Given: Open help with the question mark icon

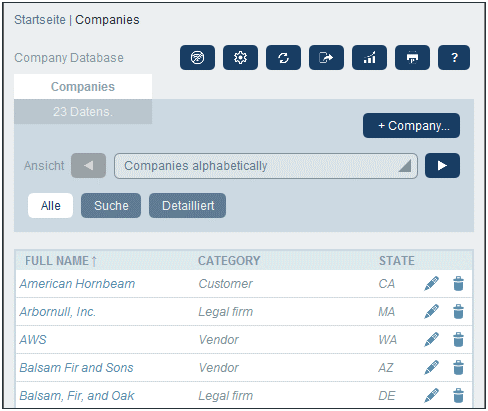Looking at the screenshot, I should [x=454, y=58].
